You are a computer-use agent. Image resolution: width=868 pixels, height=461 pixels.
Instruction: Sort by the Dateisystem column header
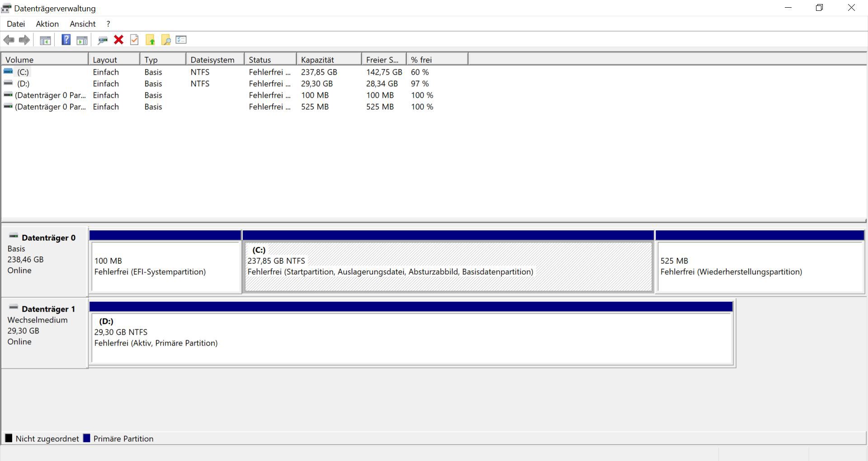[x=215, y=60]
